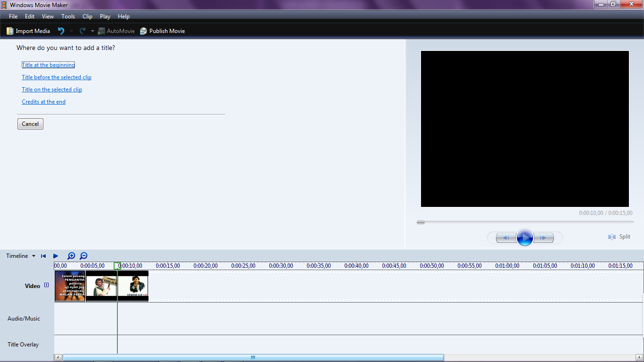Click the Cancel button
Screen dimensions: 644x362
pyautogui.click(x=30, y=123)
